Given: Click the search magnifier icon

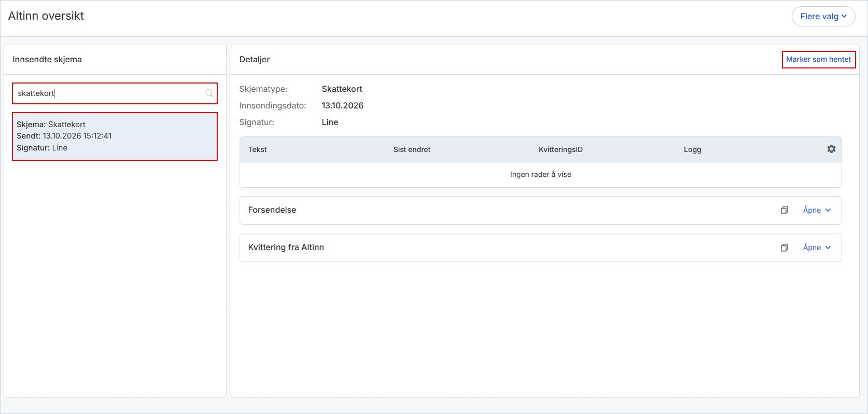Looking at the screenshot, I should (209, 93).
